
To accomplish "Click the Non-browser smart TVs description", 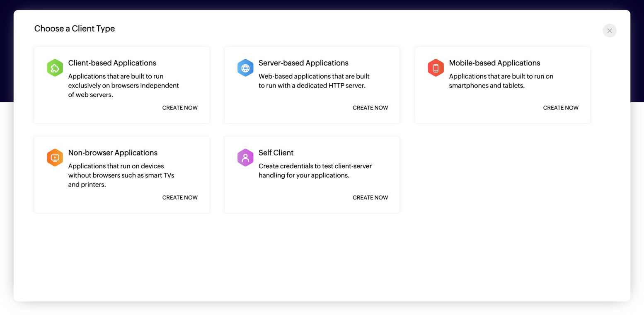I will click(121, 175).
